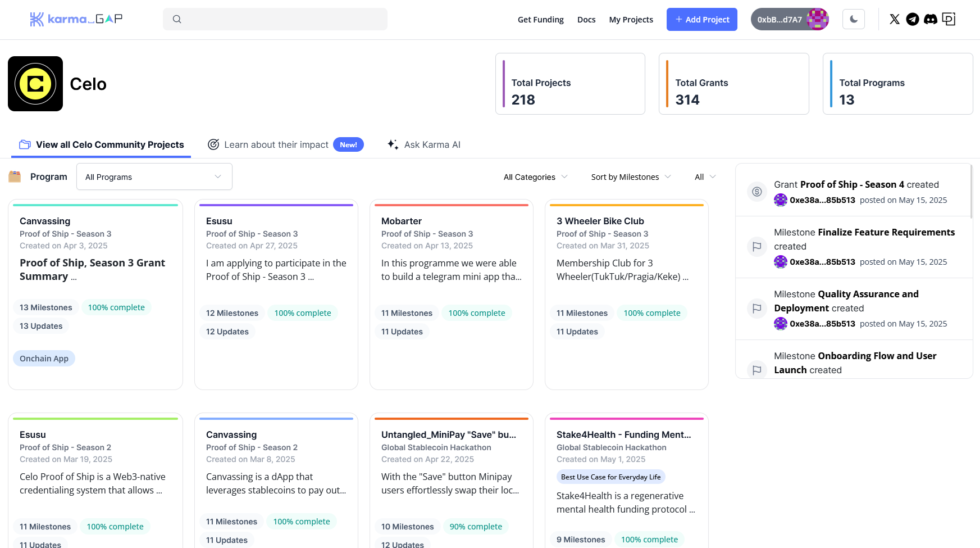Image resolution: width=980 pixels, height=548 pixels.
Task: Click the Add Project button
Action: (702, 19)
